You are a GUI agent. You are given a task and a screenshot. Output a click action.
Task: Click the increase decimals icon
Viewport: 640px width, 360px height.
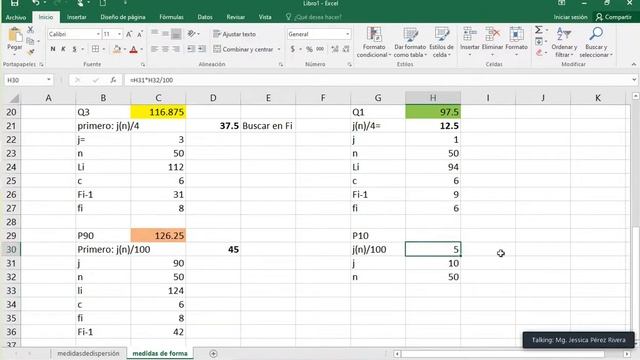pos(335,49)
